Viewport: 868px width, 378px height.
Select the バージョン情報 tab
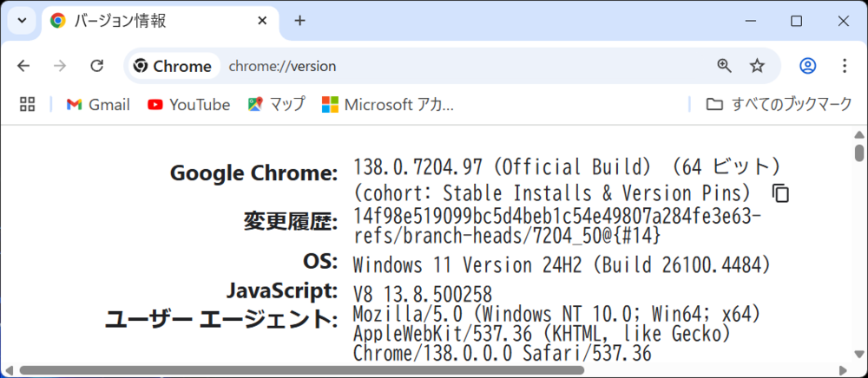click(160, 21)
